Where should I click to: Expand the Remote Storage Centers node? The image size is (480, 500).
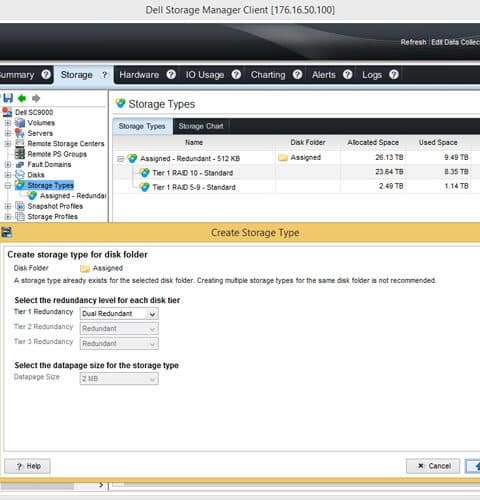8,144
